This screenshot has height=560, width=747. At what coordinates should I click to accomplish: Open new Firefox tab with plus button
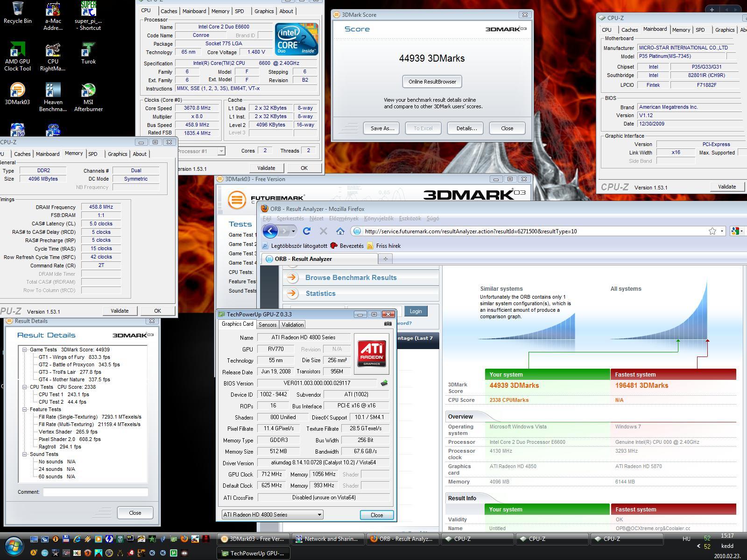385,259
